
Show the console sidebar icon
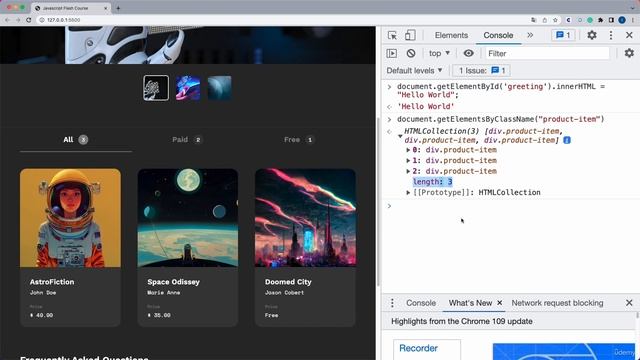coord(391,53)
